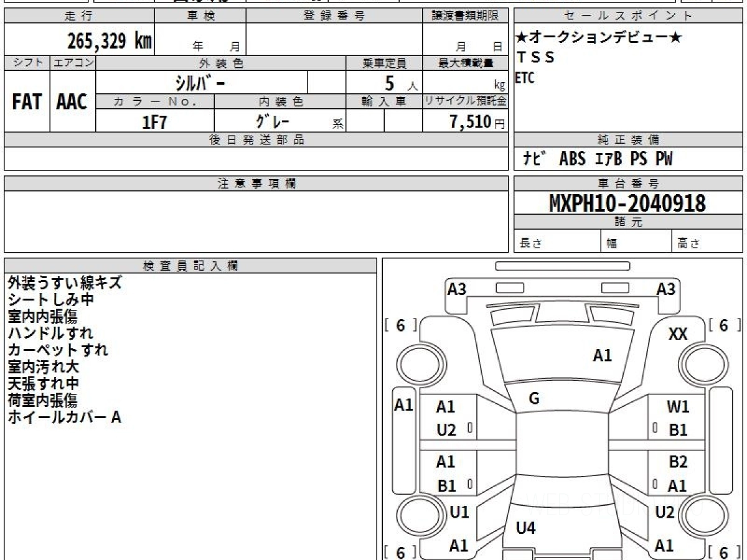Select the カーペットすれ inspector note
Screen dimensions: 747x560
point(58,350)
